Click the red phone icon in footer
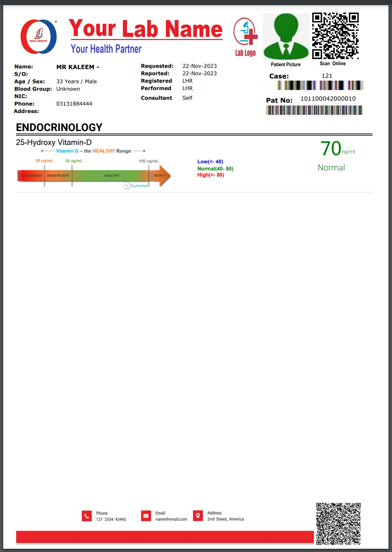Viewport: 392px width, 552px height. pos(87,516)
